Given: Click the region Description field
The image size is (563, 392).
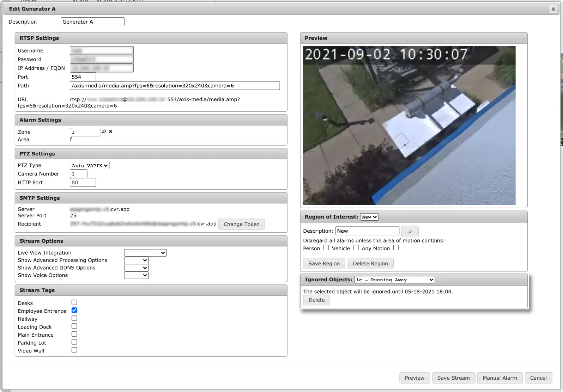Looking at the screenshot, I should (367, 231).
